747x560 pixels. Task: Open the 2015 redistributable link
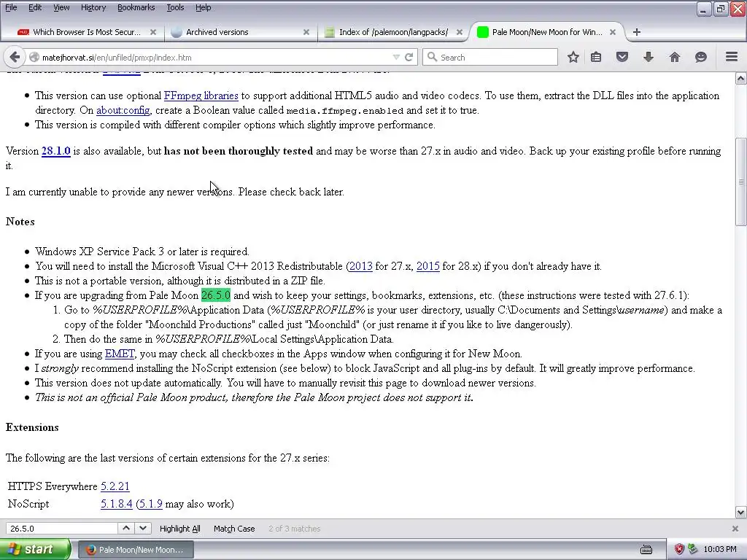coord(427,266)
